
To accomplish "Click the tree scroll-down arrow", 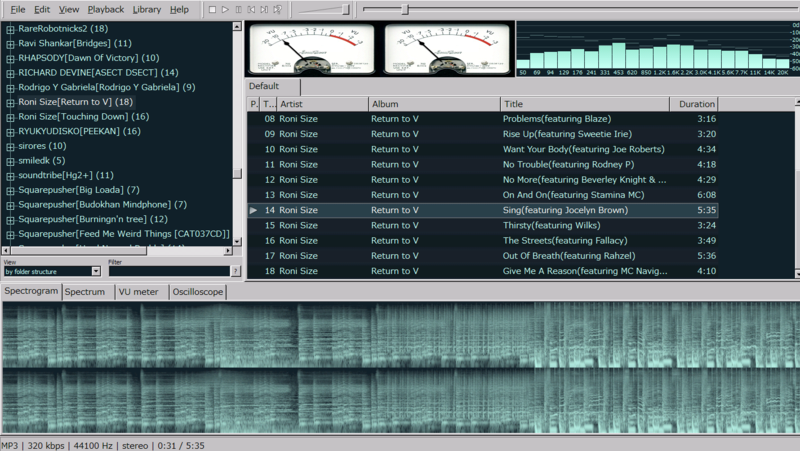I will 237,241.
